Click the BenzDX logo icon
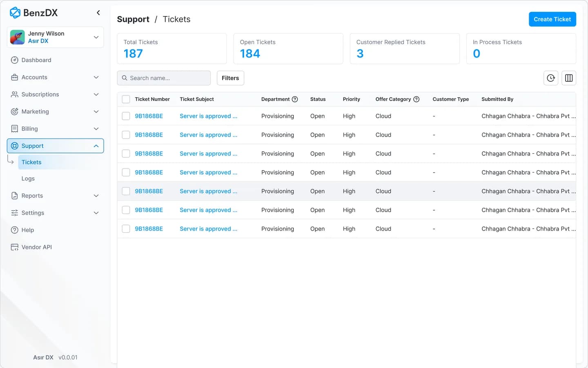Viewport: 588px width, 368px height. 15,13
